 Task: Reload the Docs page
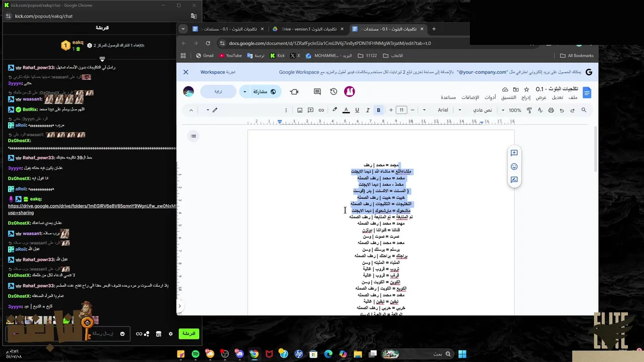click(208, 43)
